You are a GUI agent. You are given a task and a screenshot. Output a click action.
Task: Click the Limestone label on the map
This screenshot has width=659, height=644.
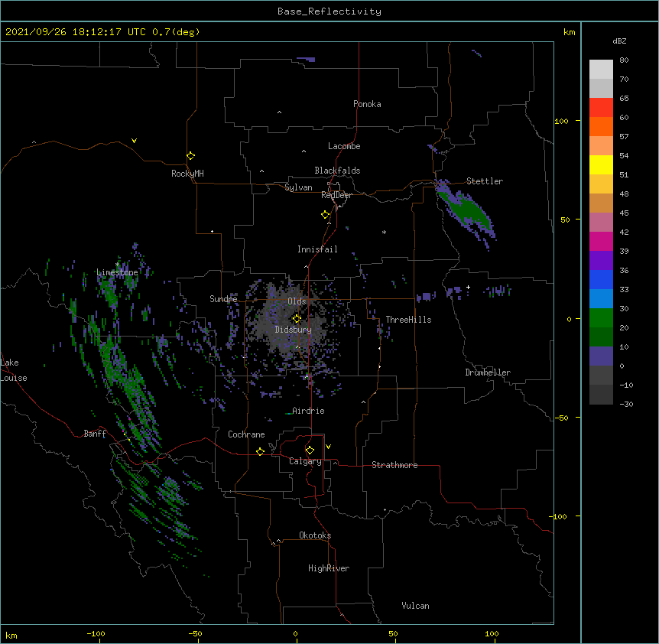(117, 272)
